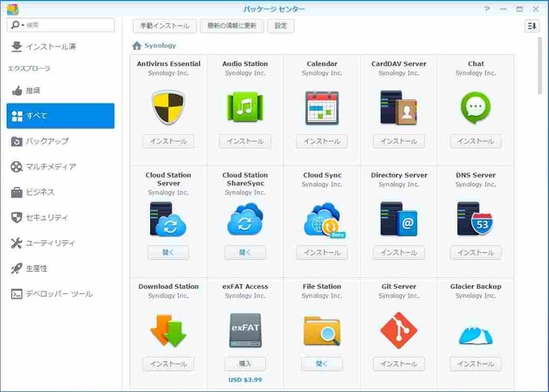Image resolution: width=549 pixels, height=392 pixels.
Task: Open the 生産性 category
Action: click(61, 268)
